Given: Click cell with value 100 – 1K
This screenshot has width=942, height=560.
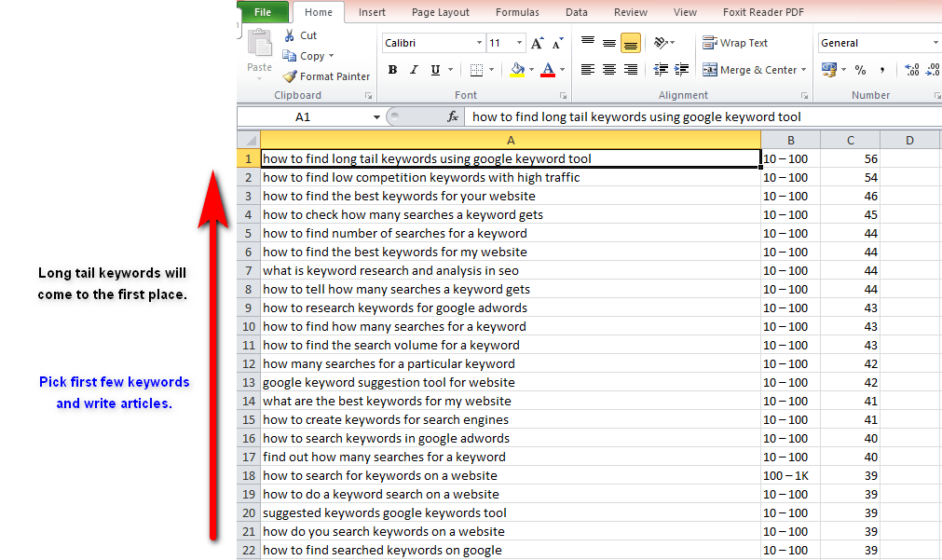Looking at the screenshot, I should tap(791, 475).
